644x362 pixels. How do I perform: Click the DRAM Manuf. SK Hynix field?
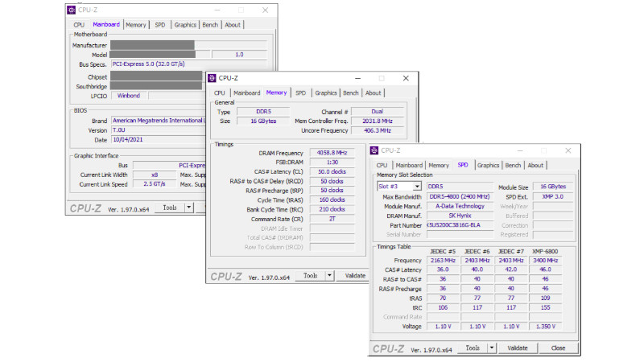pos(460,216)
